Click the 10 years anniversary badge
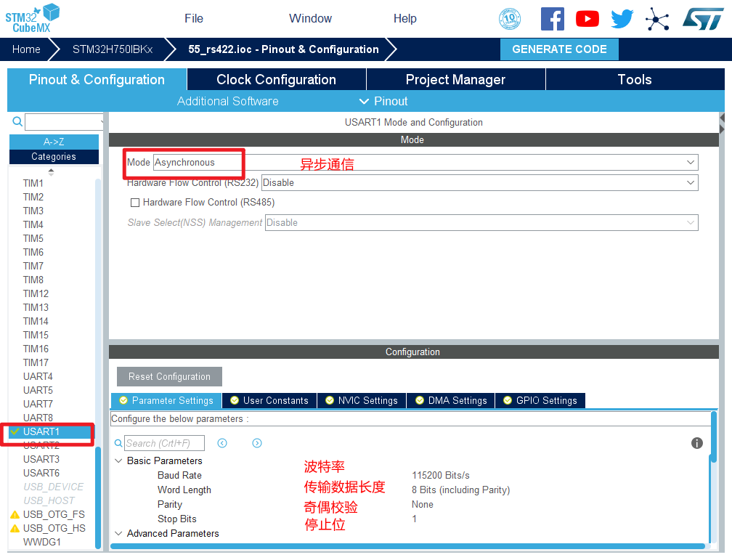The width and height of the screenshot is (732, 560). click(x=510, y=19)
